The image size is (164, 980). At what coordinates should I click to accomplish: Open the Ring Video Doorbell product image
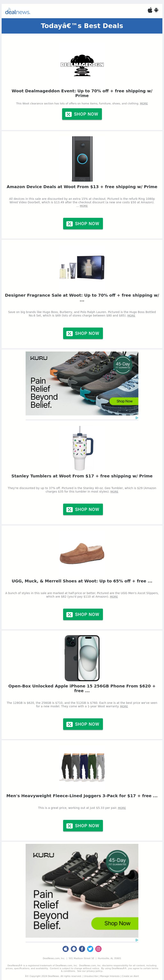82,159
